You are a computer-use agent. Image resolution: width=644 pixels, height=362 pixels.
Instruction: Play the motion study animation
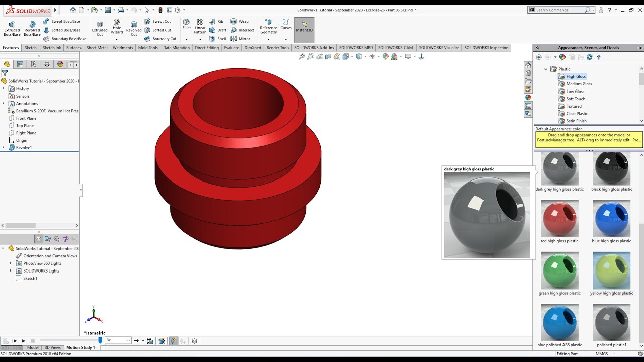click(23, 341)
